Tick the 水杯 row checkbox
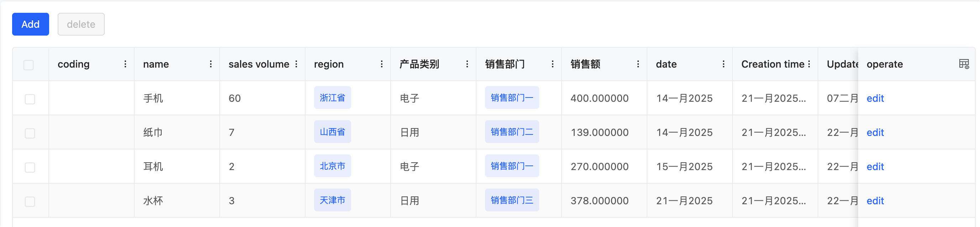Viewport: 980px width, 227px height. [x=30, y=201]
